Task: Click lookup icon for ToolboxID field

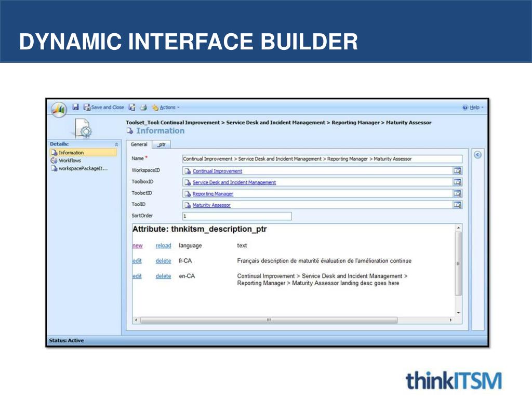Action: pos(457,182)
